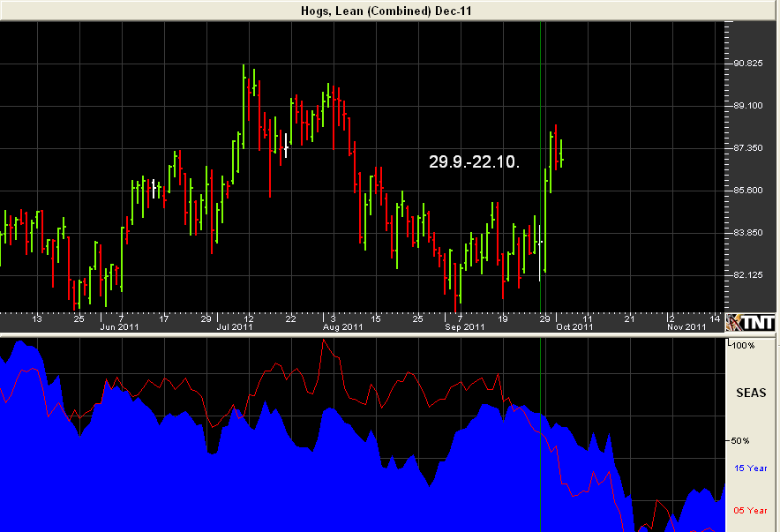Screen dimensions: 780x532
Task: Click the TNT logo icon
Action: coord(750,323)
